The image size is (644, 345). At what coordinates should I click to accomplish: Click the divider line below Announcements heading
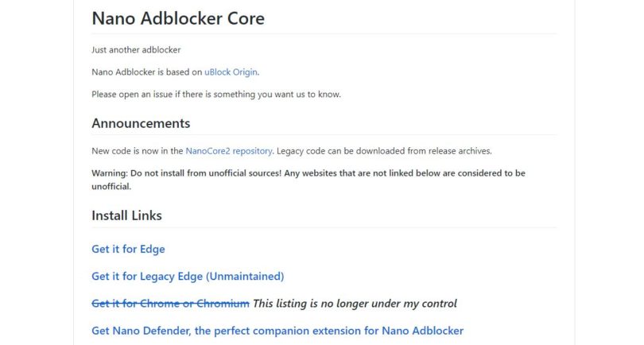tap(324, 134)
